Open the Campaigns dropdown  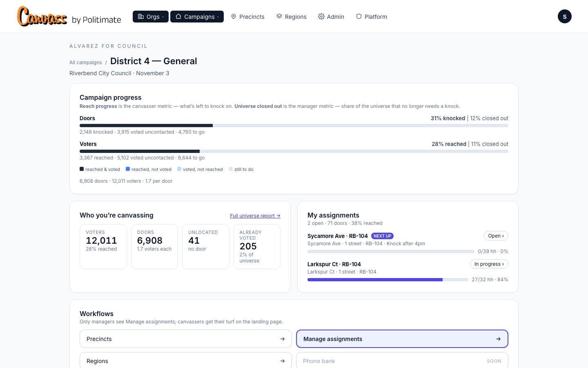tap(197, 17)
